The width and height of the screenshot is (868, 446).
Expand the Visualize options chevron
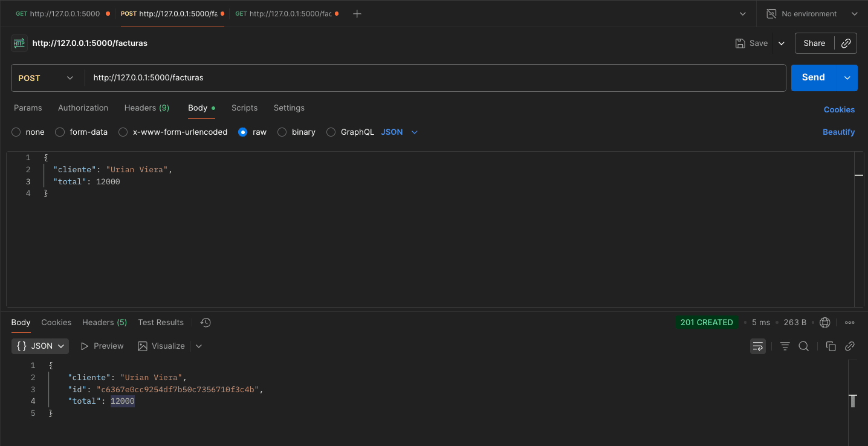199,346
